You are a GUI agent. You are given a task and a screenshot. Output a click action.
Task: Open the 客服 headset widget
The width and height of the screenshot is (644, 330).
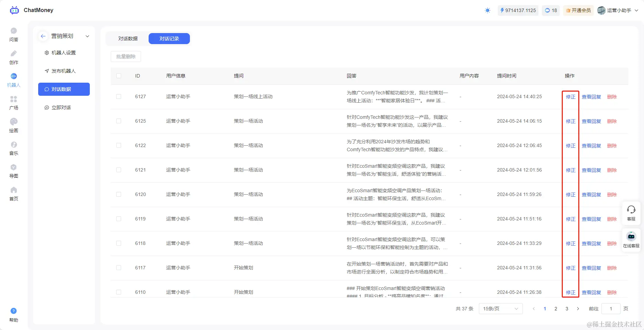pos(631,213)
